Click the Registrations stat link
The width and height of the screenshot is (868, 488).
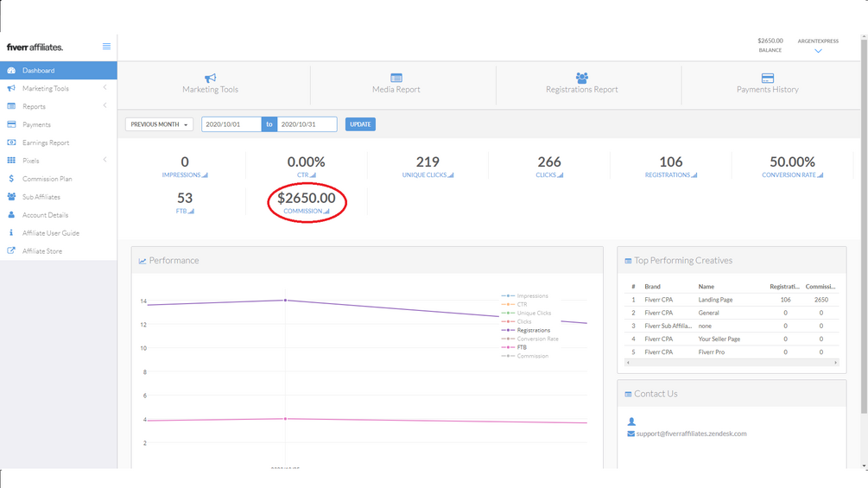pos(670,174)
